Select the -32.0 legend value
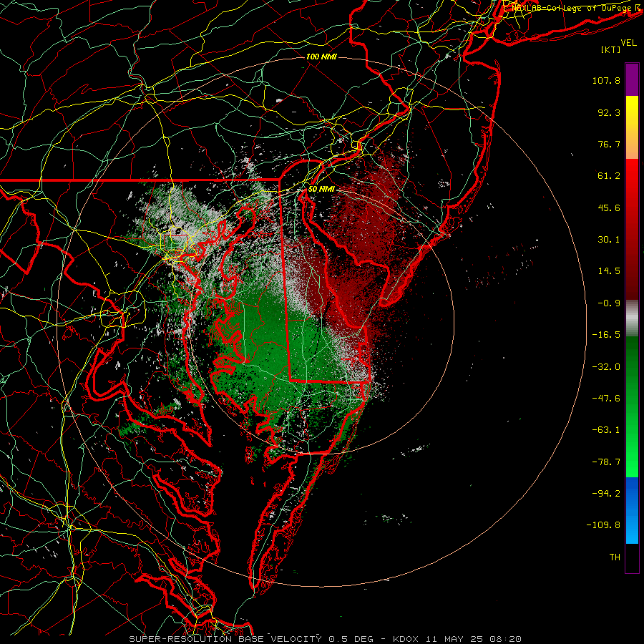This screenshot has width=644, height=644. pyautogui.click(x=606, y=367)
